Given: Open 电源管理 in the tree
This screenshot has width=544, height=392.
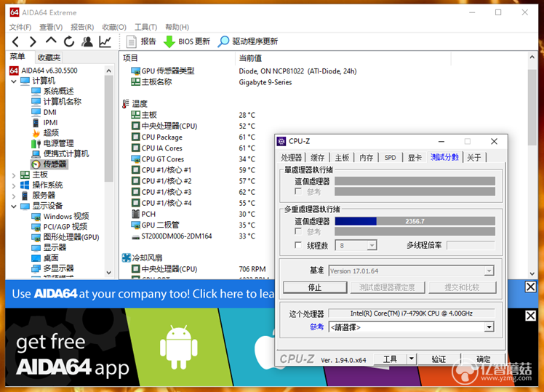Looking at the screenshot, I should (53, 143).
